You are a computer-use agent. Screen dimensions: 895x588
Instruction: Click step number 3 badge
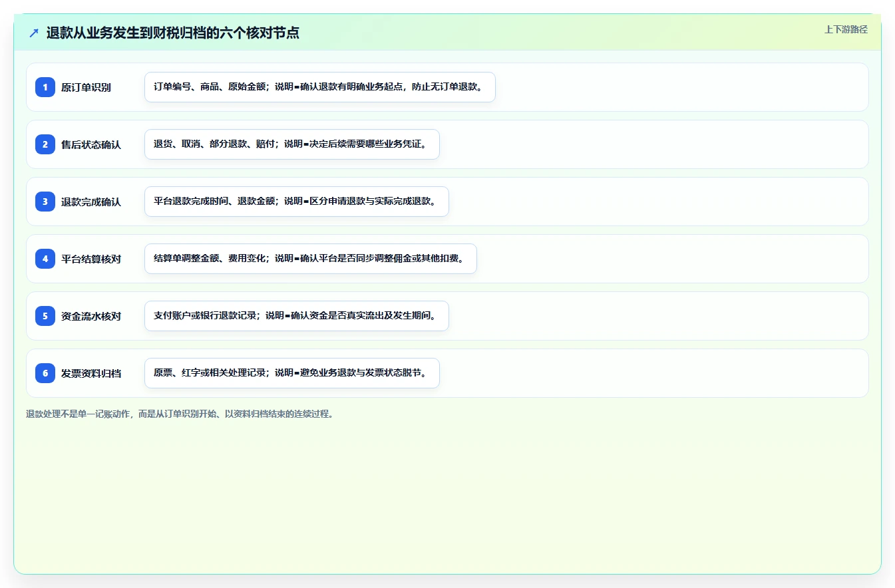45,202
